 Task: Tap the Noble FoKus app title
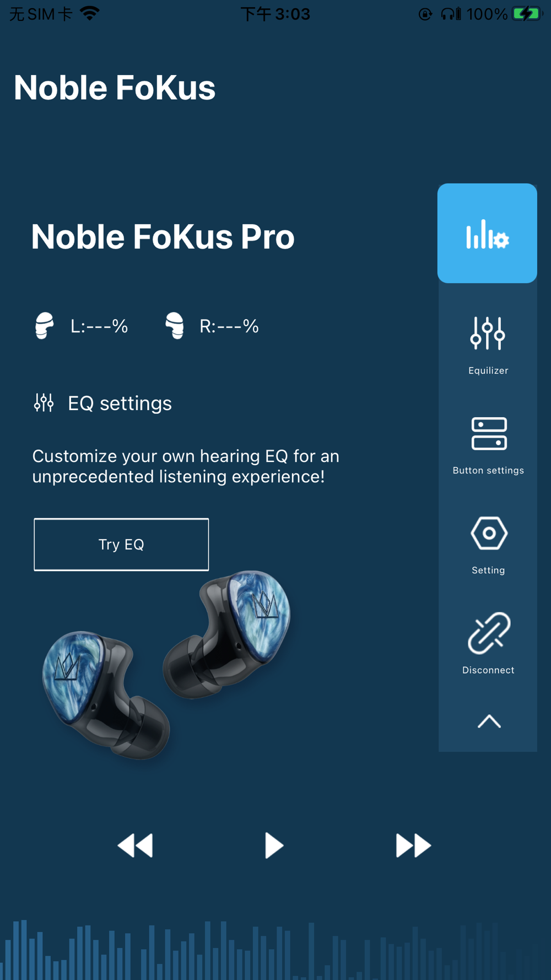tap(115, 88)
